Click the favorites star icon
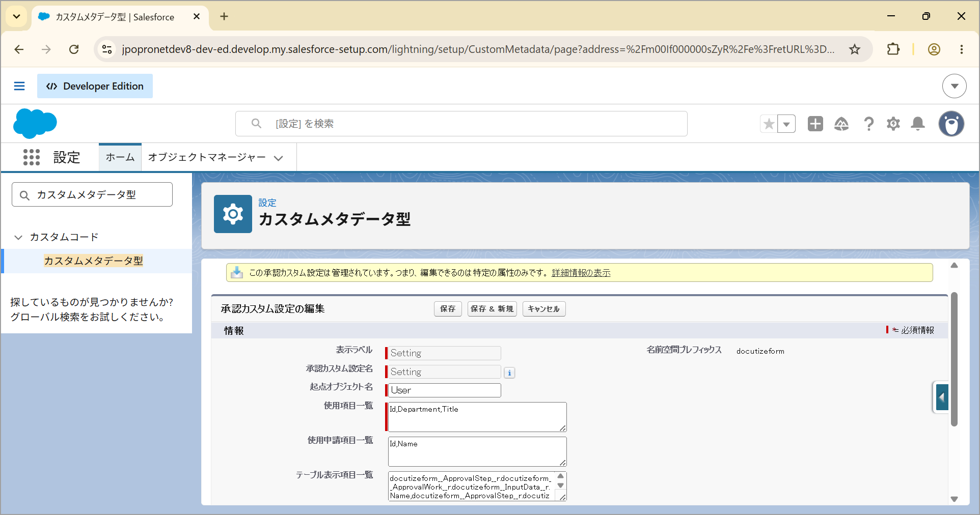 click(769, 124)
